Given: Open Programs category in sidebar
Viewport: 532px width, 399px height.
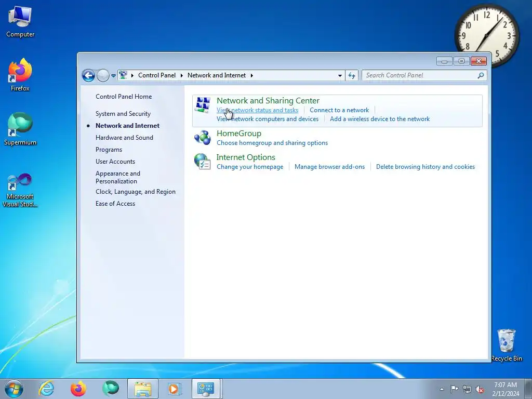Looking at the screenshot, I should pyautogui.click(x=109, y=150).
